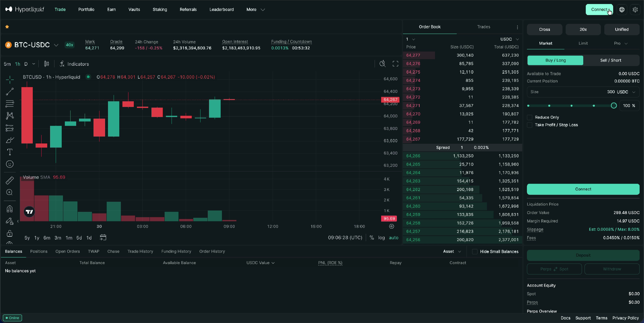Select the forecasting and measurement tool
The image size is (644, 323).
[x=10, y=128]
